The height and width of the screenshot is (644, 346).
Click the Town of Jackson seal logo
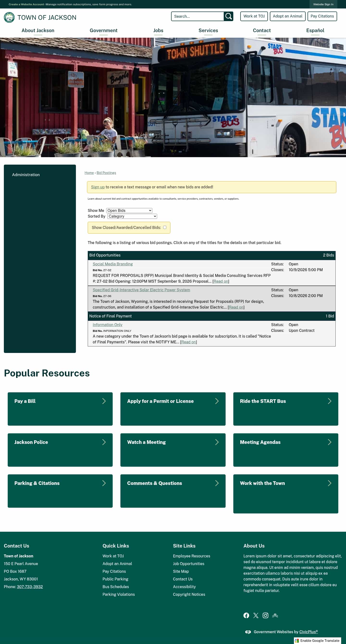[x=9, y=17]
